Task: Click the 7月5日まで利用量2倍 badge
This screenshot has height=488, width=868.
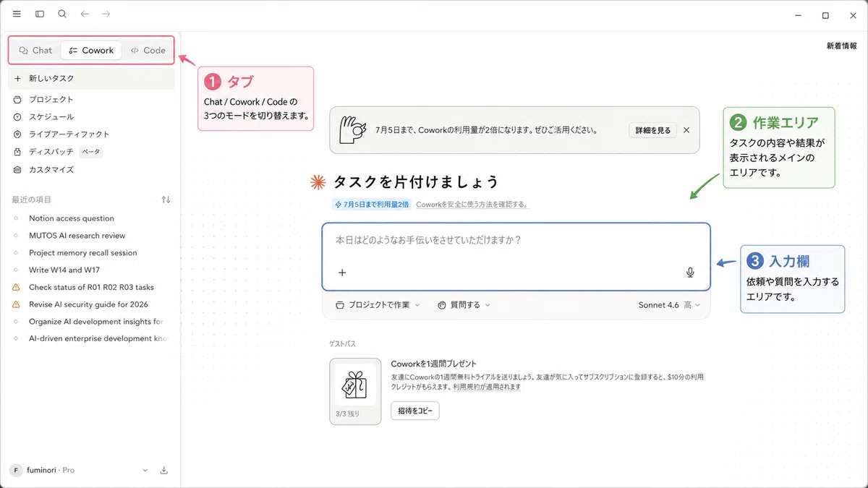Action: pyautogui.click(x=372, y=205)
